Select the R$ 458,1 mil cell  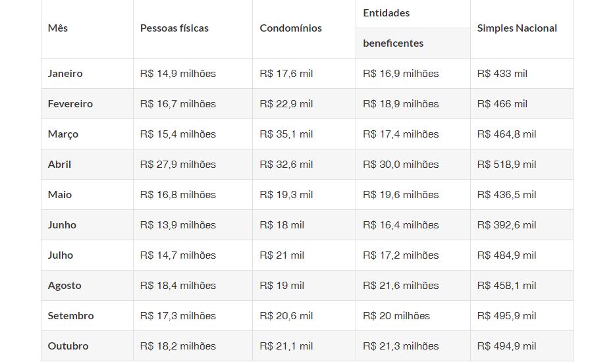[x=506, y=286]
